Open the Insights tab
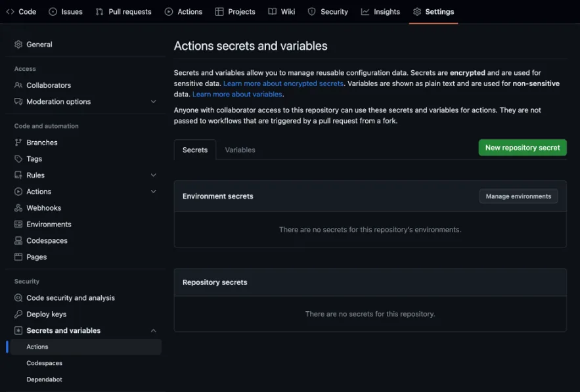 380,12
